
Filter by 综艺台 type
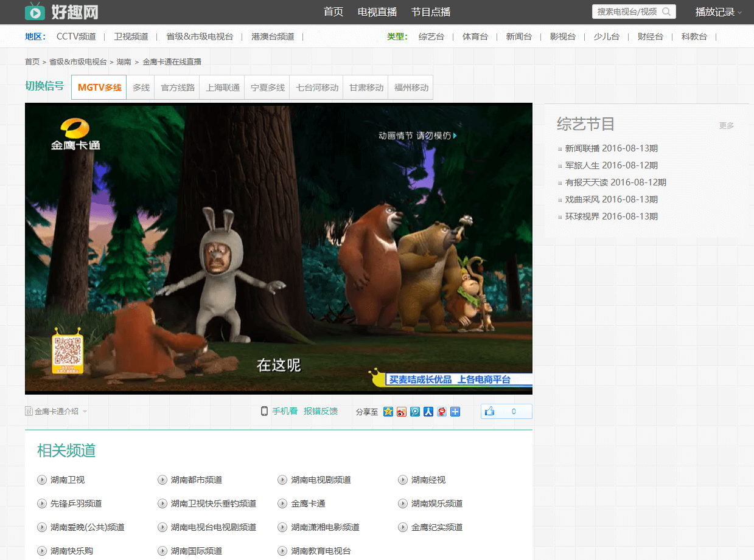tap(431, 36)
